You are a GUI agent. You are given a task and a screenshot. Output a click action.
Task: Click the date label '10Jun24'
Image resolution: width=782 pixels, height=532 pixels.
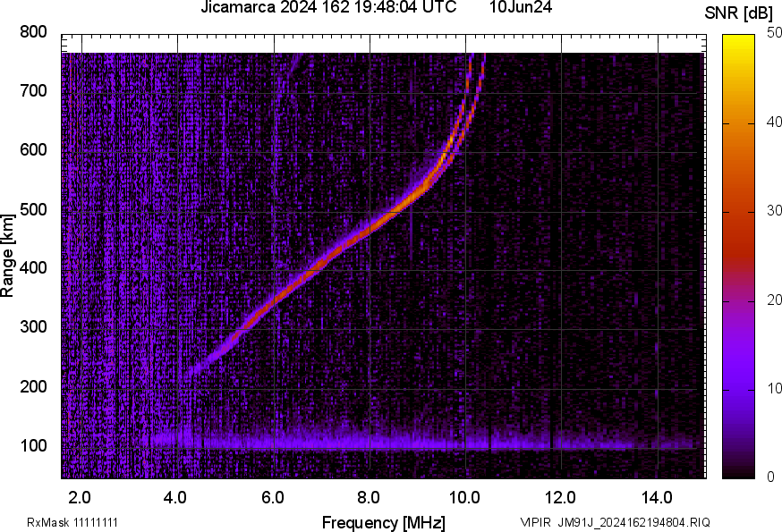520,7
